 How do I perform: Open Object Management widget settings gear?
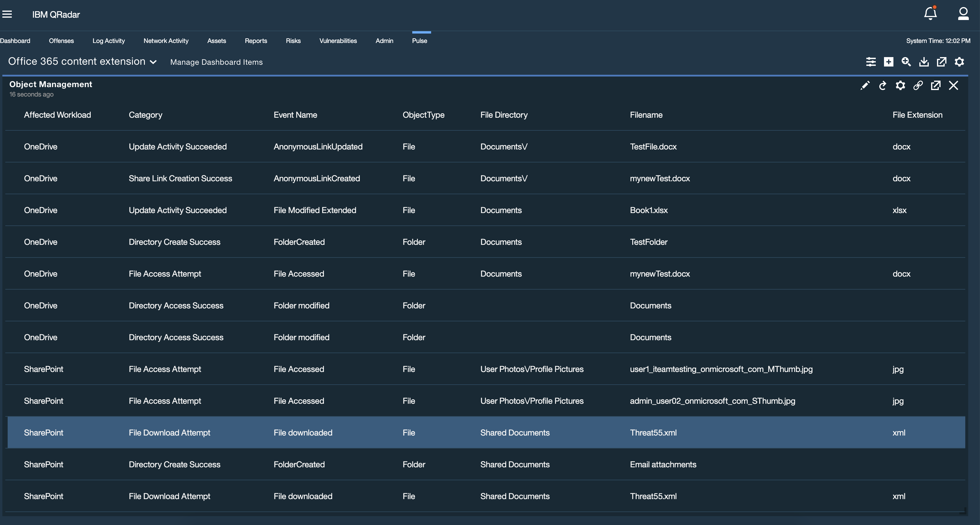click(900, 86)
